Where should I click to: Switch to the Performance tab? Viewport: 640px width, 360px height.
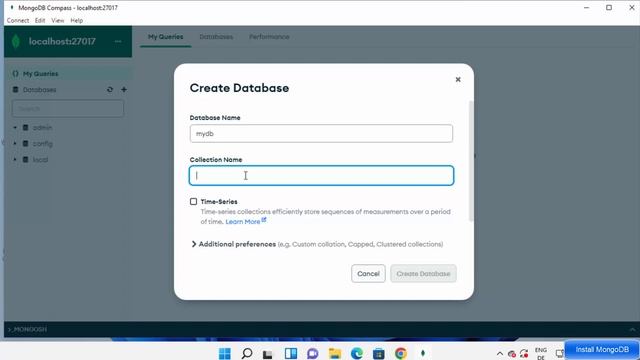click(x=269, y=37)
